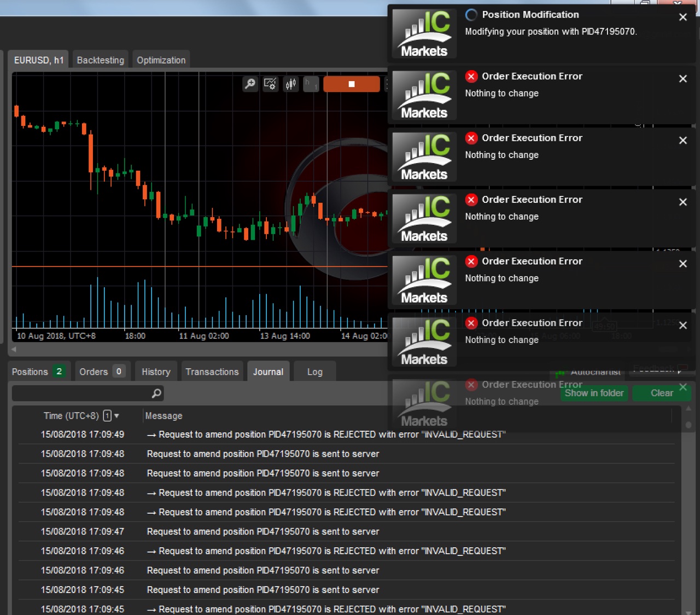The height and width of the screenshot is (615, 700).
Task: Dismiss the Position Modification notification
Action: pyautogui.click(x=683, y=17)
